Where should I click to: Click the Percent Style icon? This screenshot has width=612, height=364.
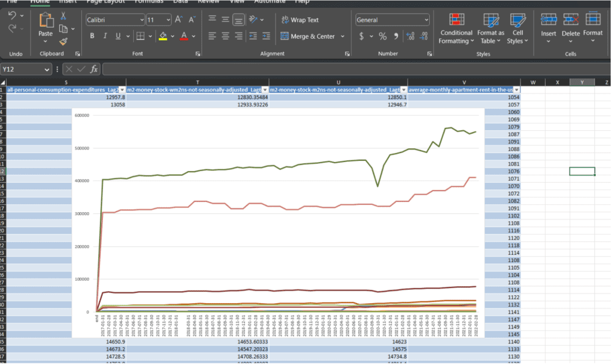[x=382, y=36]
